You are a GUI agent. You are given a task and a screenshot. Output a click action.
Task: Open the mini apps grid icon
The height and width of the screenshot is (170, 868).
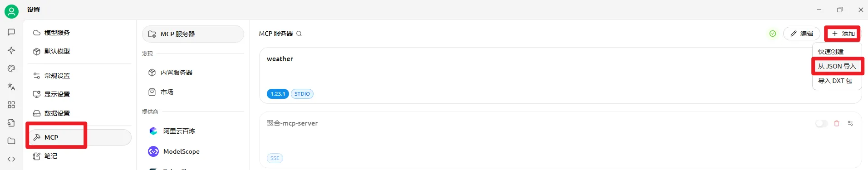click(x=11, y=105)
